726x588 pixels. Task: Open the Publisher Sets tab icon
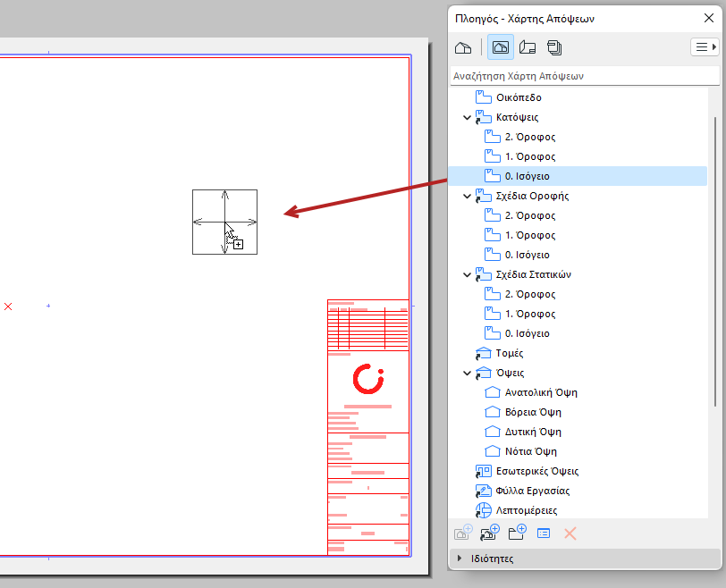point(554,47)
